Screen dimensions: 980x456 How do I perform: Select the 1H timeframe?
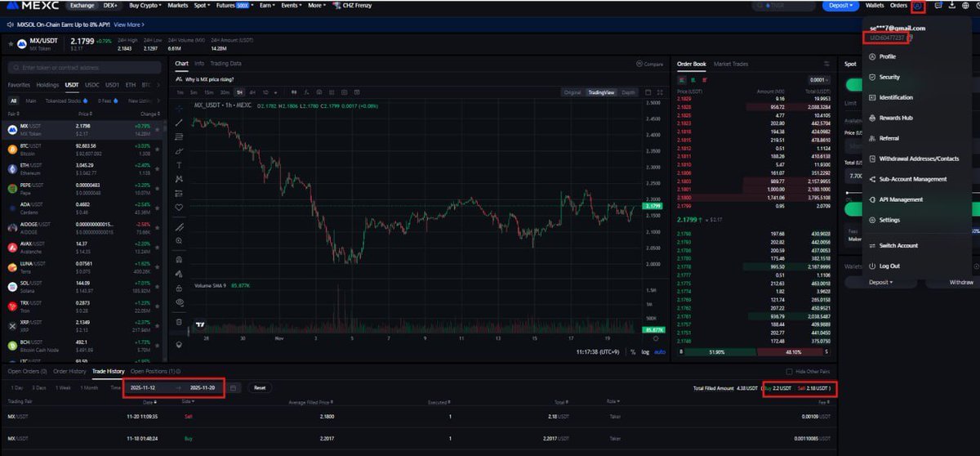240,92
